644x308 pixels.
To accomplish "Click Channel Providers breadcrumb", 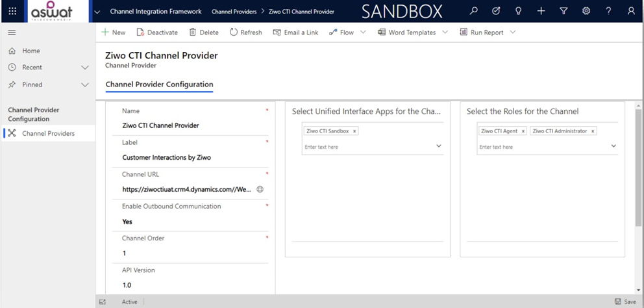I will pyautogui.click(x=234, y=12).
